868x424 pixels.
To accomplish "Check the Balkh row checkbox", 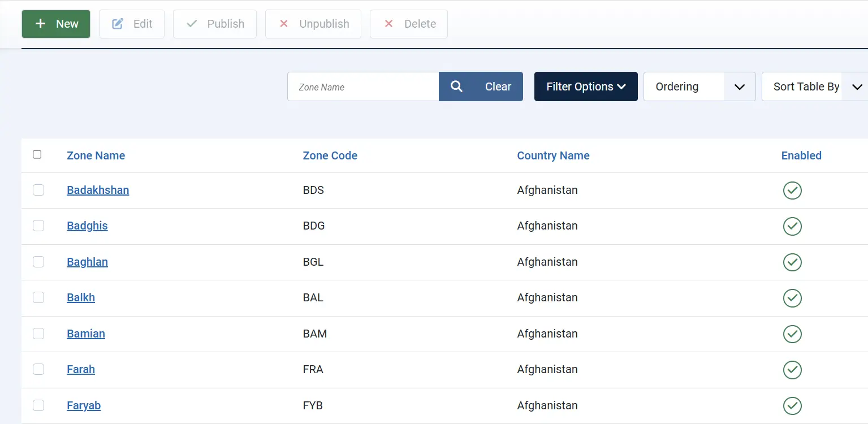I will (38, 297).
